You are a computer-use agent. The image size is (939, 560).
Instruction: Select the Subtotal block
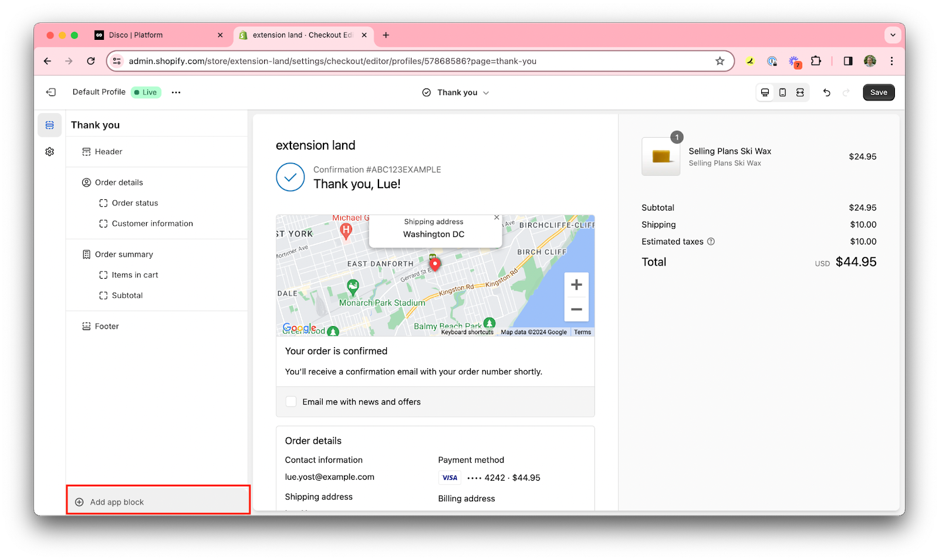[156, 296]
